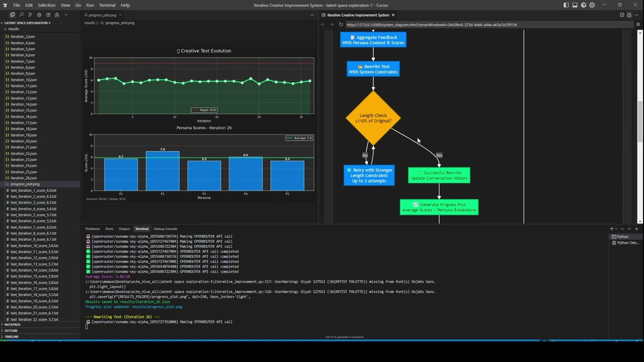Viewport: 644px width, 362px height.
Task: Switch to the Debug Console tab
Action: tap(165, 229)
